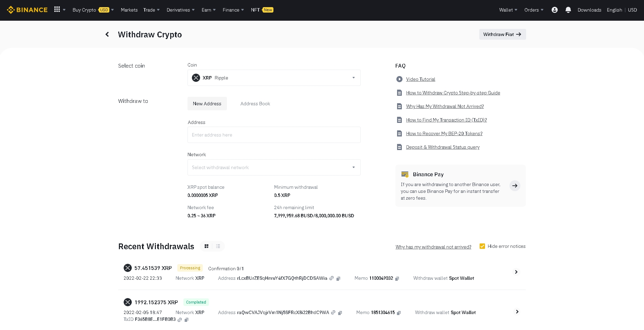The image size is (644, 330).
Task: Open address link for raQwCVAJVqjr... withdrawal
Action: [x=333, y=312]
